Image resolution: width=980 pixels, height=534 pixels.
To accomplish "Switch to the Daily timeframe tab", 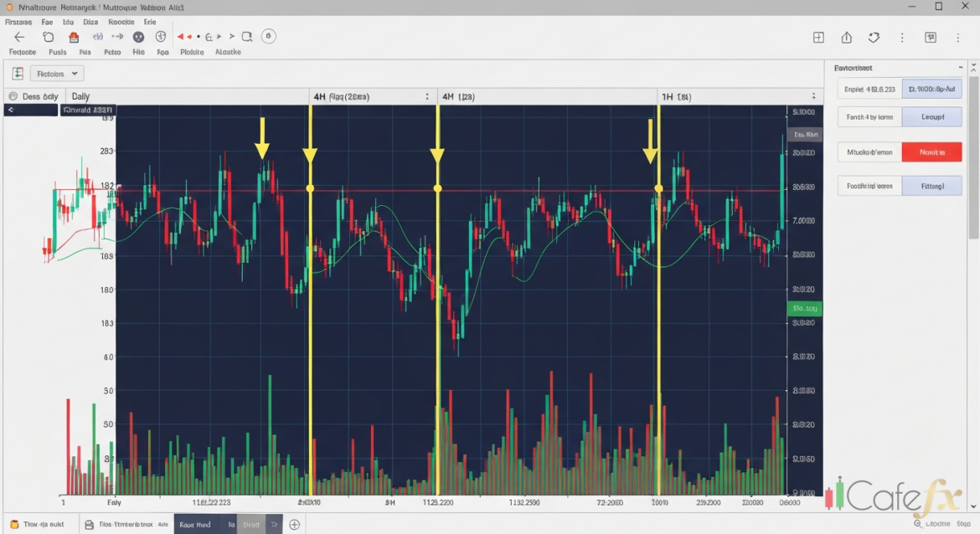I will pos(80,96).
